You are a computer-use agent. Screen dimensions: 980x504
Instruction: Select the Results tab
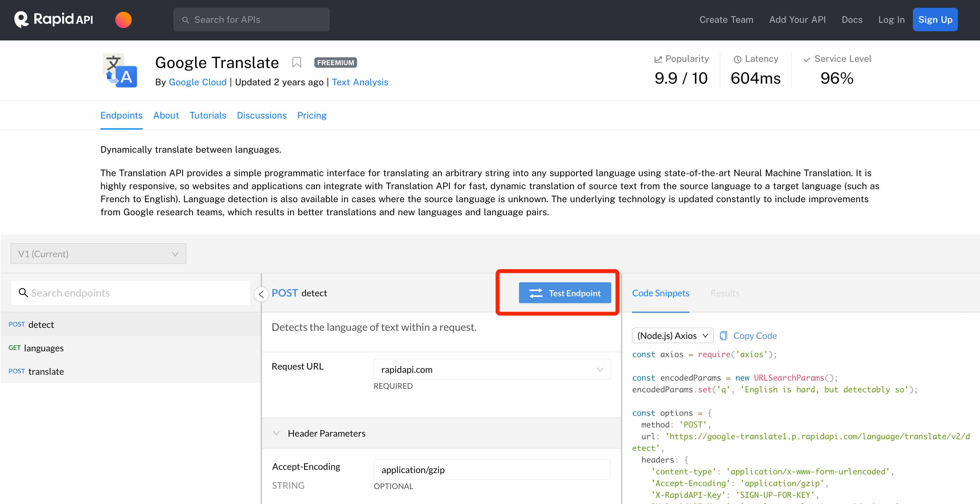point(725,293)
